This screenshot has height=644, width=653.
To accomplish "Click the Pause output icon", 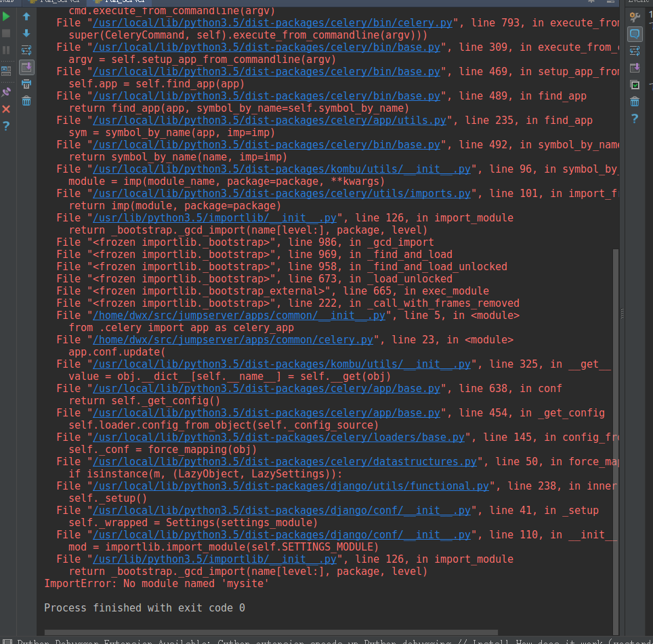I will (x=6, y=49).
